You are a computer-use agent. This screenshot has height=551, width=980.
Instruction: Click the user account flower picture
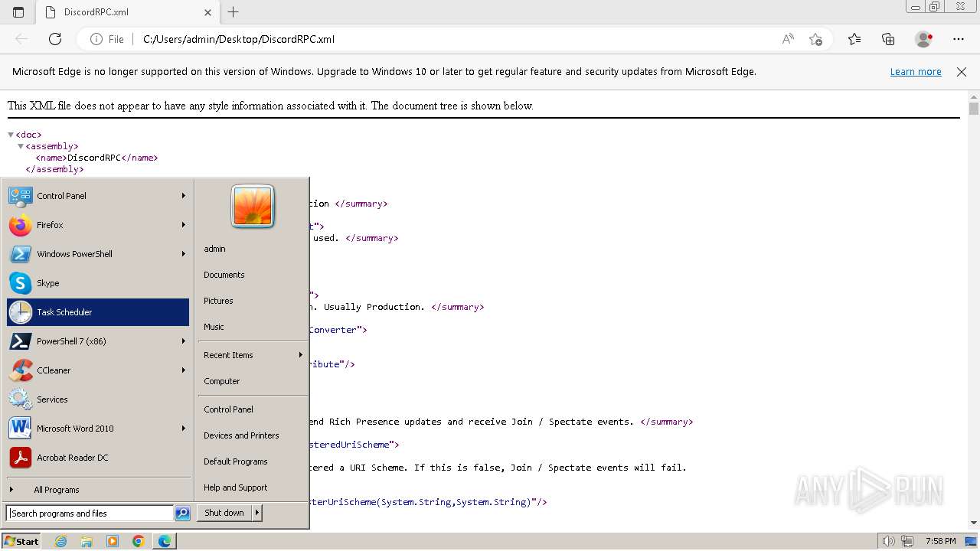click(x=253, y=207)
